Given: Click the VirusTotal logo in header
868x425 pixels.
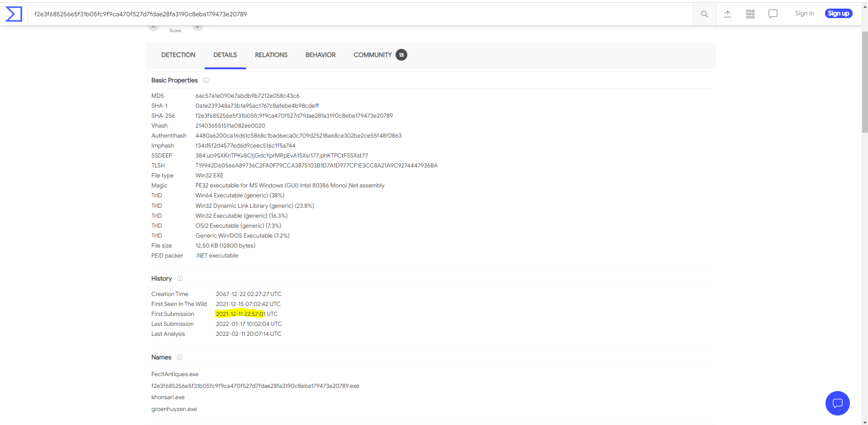Looking at the screenshot, I should click(14, 14).
